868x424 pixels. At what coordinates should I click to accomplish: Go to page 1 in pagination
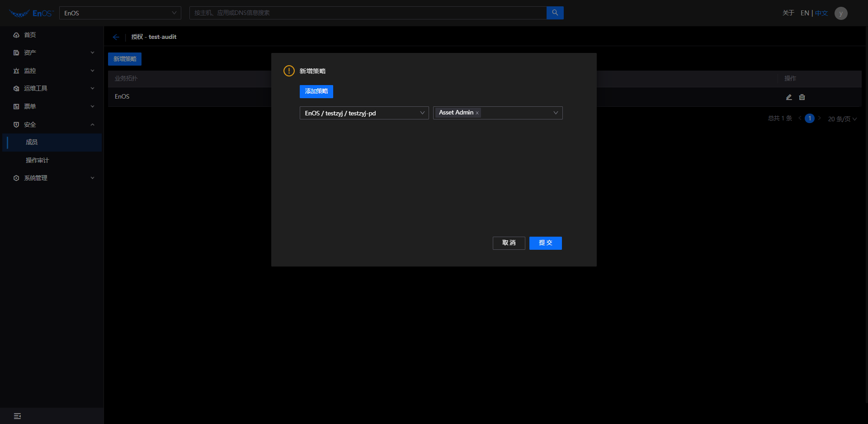click(810, 119)
